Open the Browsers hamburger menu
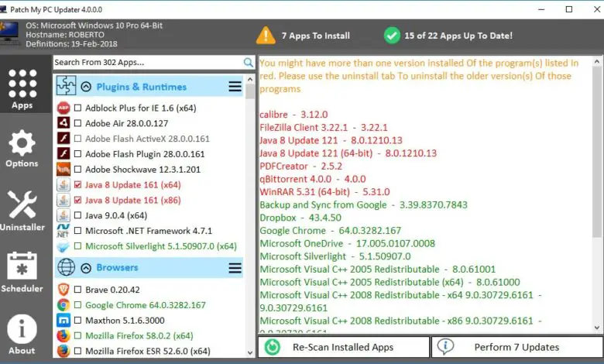This screenshot has width=604, height=364. (x=235, y=268)
